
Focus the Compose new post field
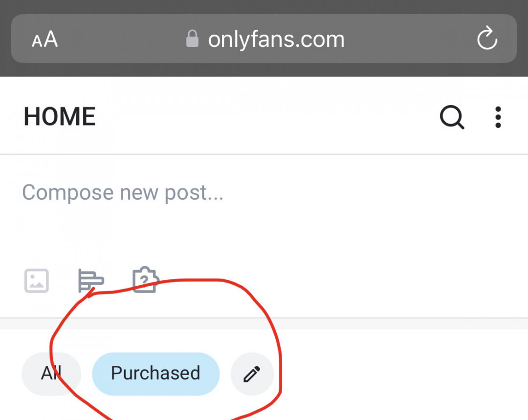(x=123, y=193)
